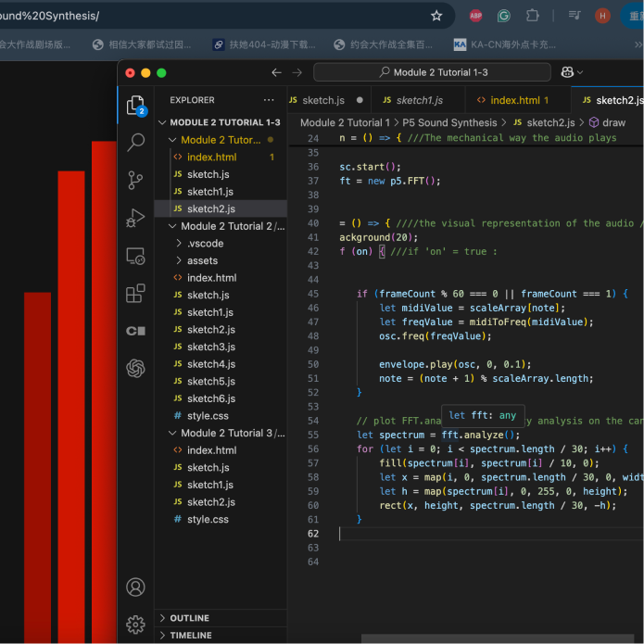Open the Explorer view in activity bar
This screenshot has height=644, width=644.
tap(135, 106)
